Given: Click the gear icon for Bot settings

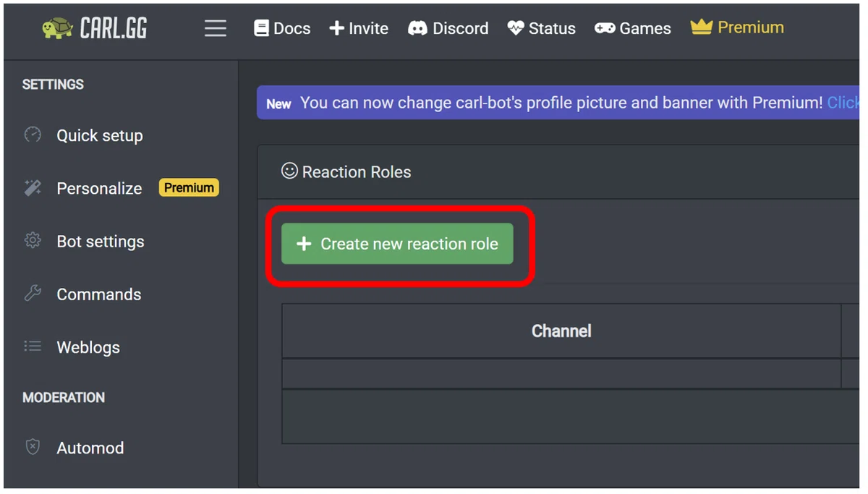Looking at the screenshot, I should click(x=33, y=241).
